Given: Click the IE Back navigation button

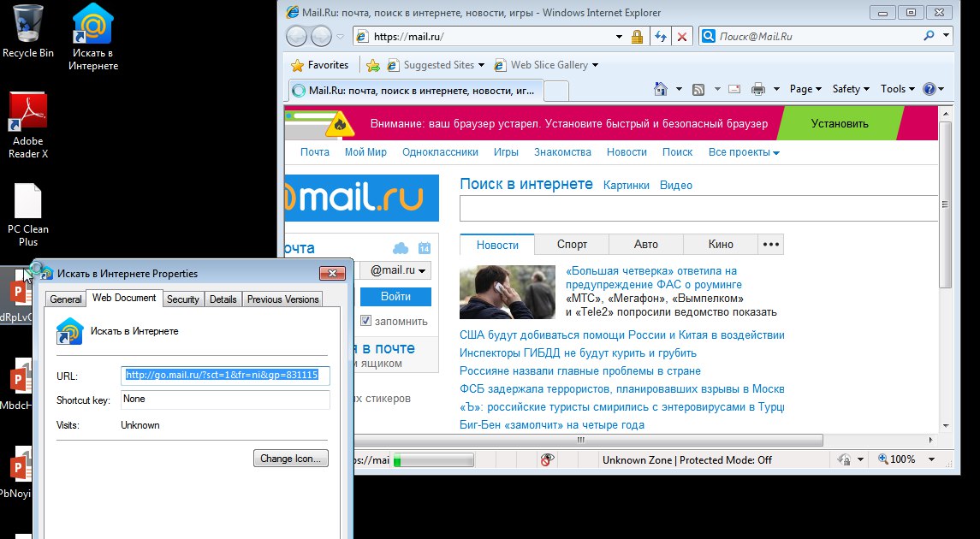Looking at the screenshot, I should (x=296, y=36).
